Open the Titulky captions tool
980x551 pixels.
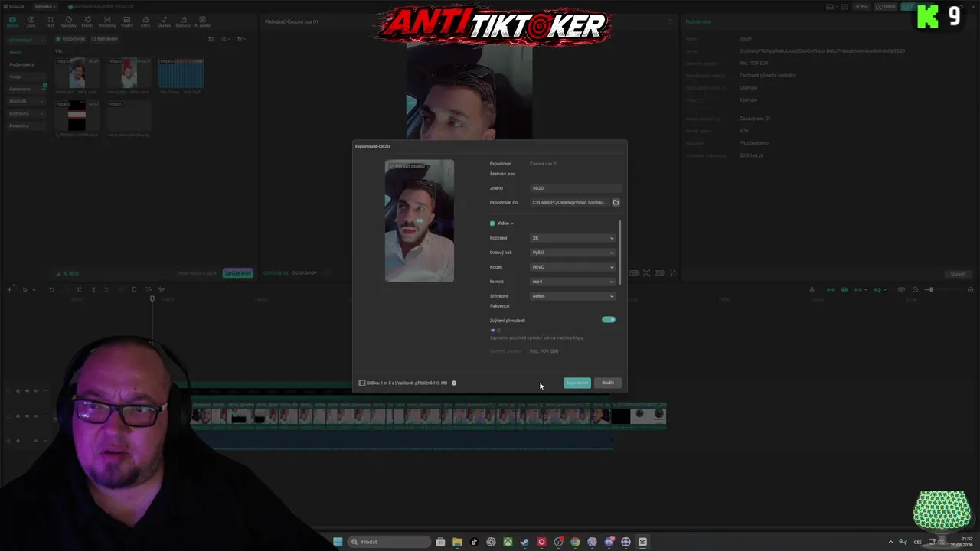click(126, 21)
